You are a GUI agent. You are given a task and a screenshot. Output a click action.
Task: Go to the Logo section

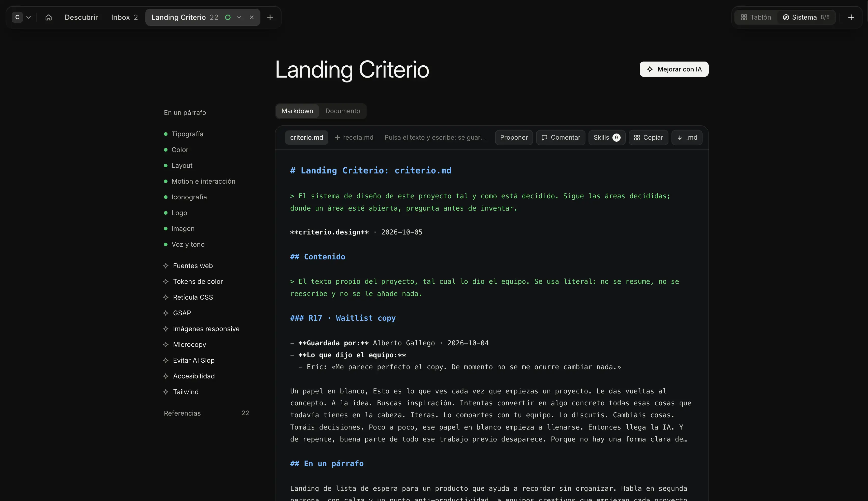point(176,213)
